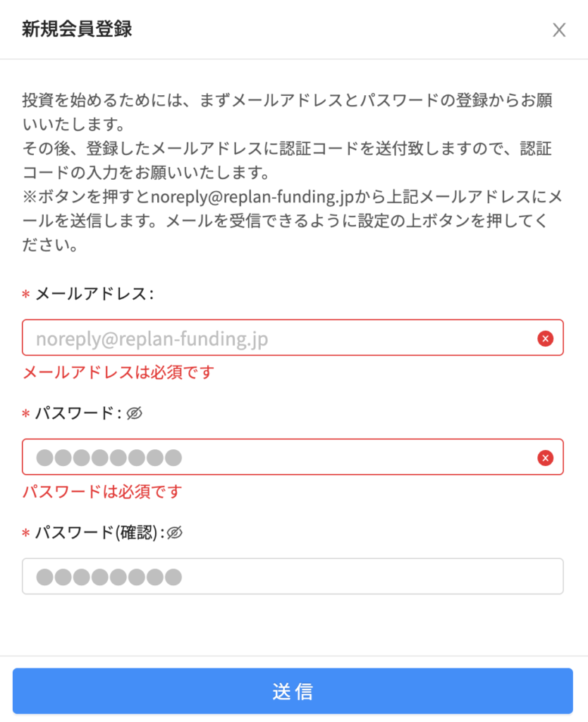
Task: Click the 新規会員登録 dialog title
Action: tap(77, 30)
